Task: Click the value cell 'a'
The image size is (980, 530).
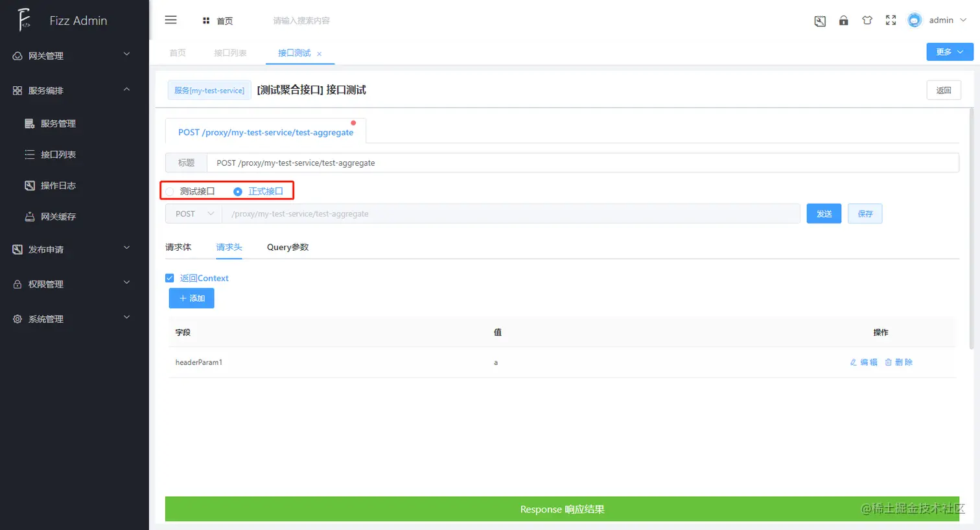Action: (x=496, y=362)
